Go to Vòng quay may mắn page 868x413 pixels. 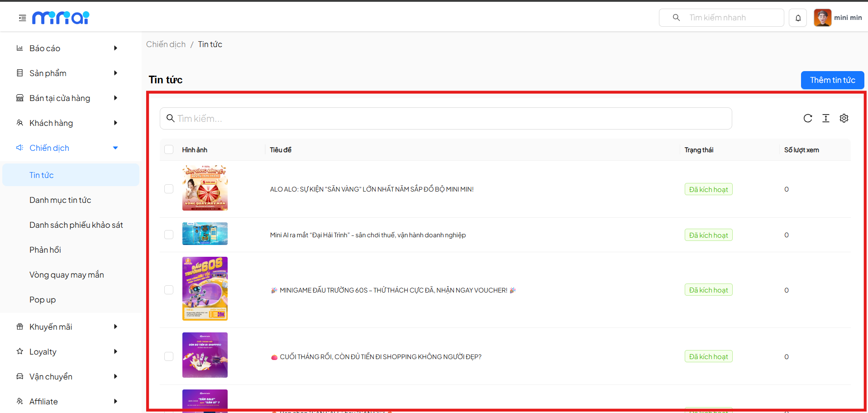click(67, 275)
